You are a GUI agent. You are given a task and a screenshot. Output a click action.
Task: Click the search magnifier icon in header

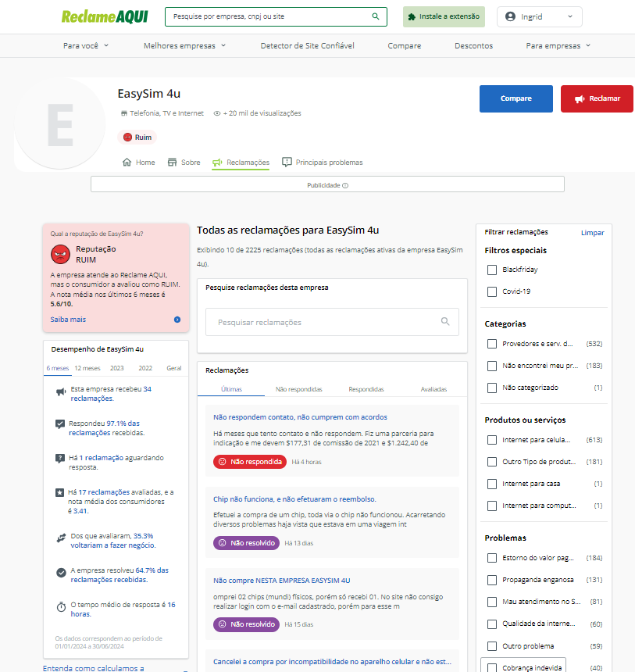click(376, 16)
